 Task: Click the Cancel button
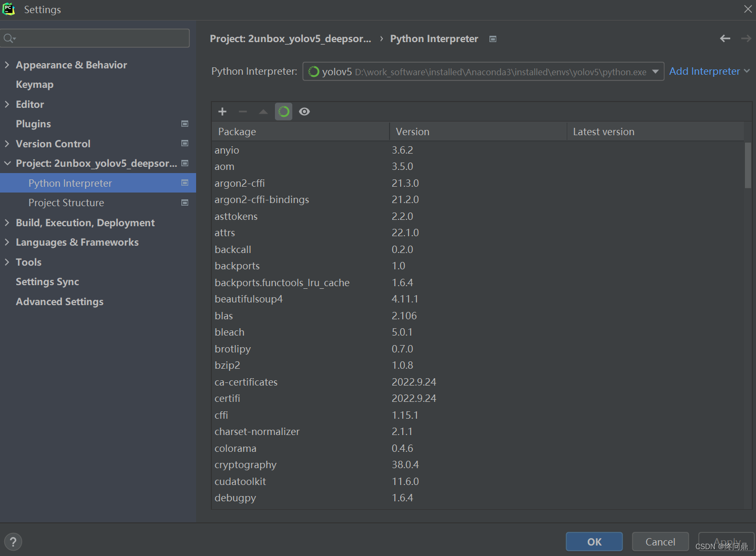(660, 542)
